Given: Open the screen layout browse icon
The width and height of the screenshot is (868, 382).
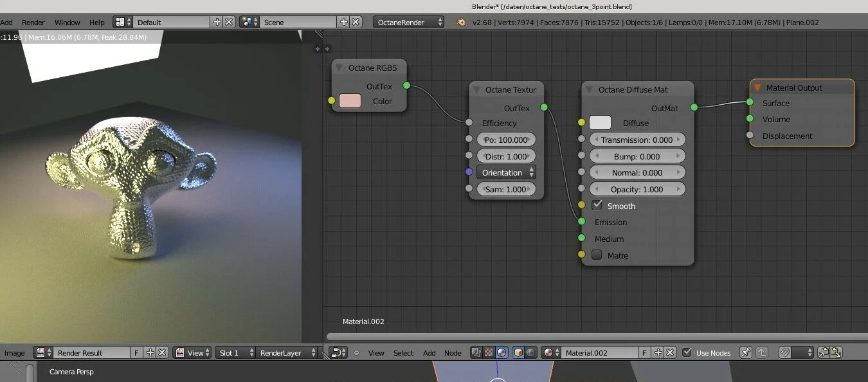Looking at the screenshot, I should pos(123,22).
